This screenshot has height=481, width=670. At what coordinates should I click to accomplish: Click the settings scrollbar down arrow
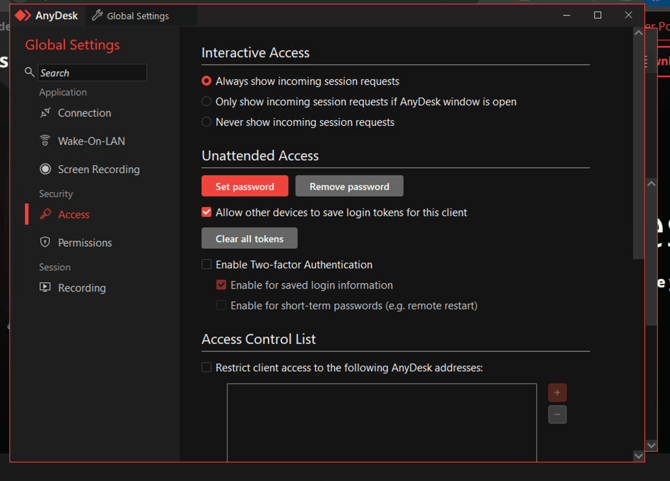pos(638,456)
